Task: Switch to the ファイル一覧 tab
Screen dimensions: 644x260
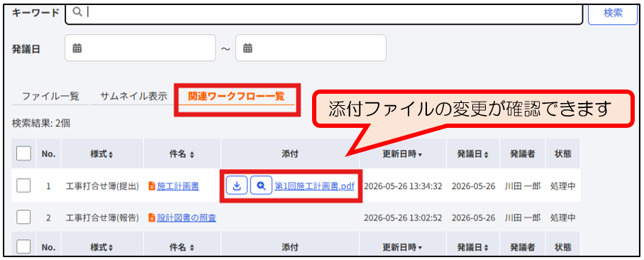Action: (50, 97)
